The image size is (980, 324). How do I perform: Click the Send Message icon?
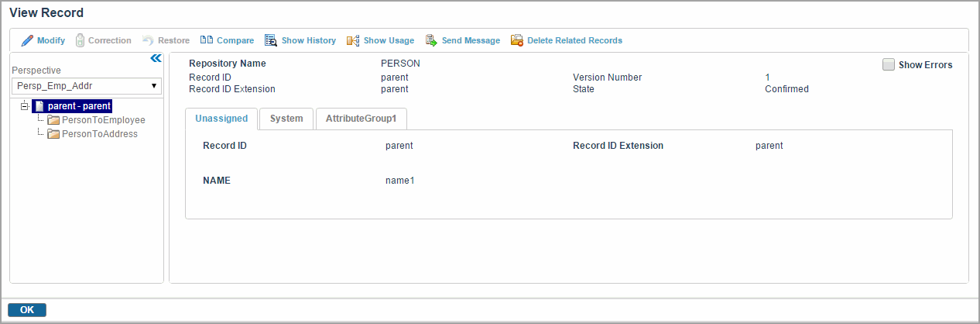pyautogui.click(x=431, y=40)
